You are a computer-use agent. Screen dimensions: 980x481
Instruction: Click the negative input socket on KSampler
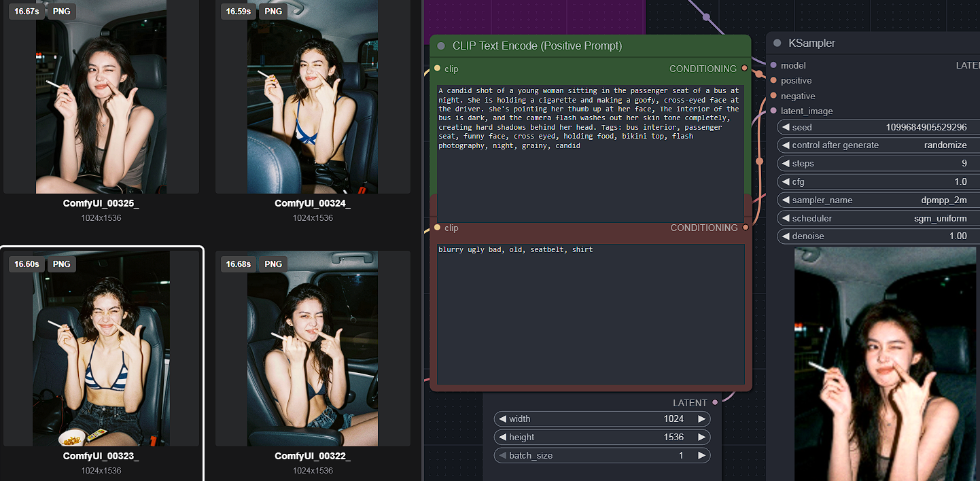tap(773, 96)
